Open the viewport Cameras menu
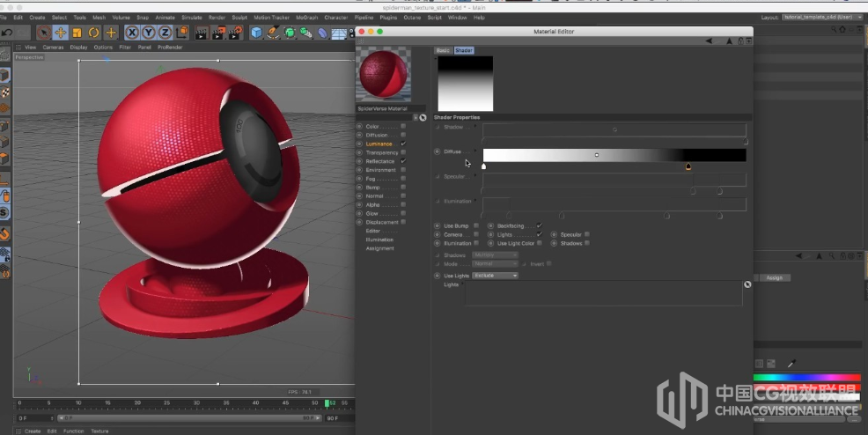Image resolution: width=868 pixels, height=435 pixels. (53, 47)
